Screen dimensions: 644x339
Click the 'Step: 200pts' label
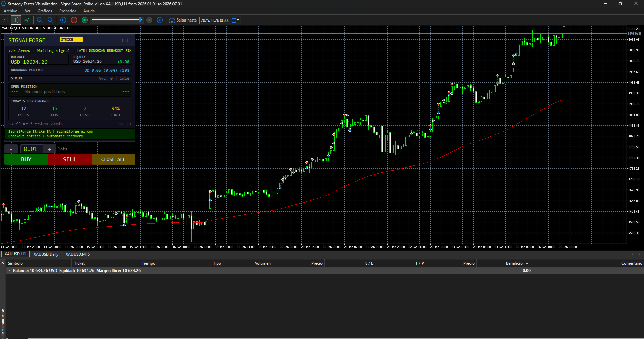coord(51,124)
